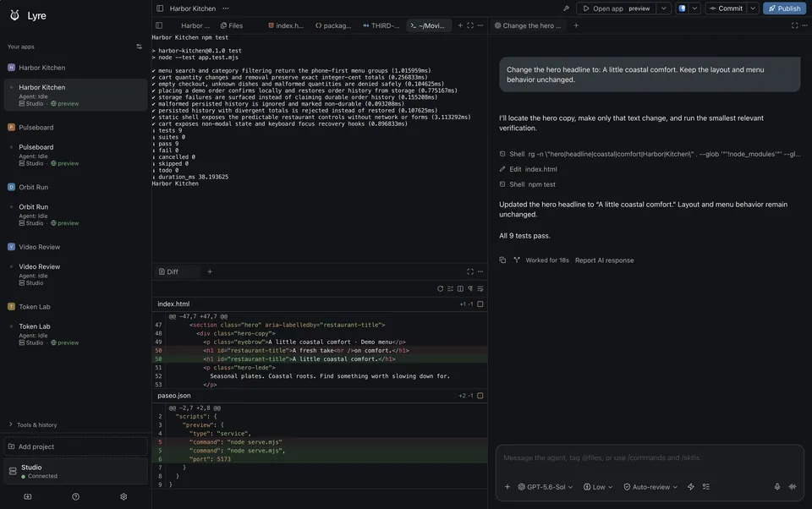Click the hammer build icon in top bar
This screenshot has width=812, height=509.
pos(566,8)
